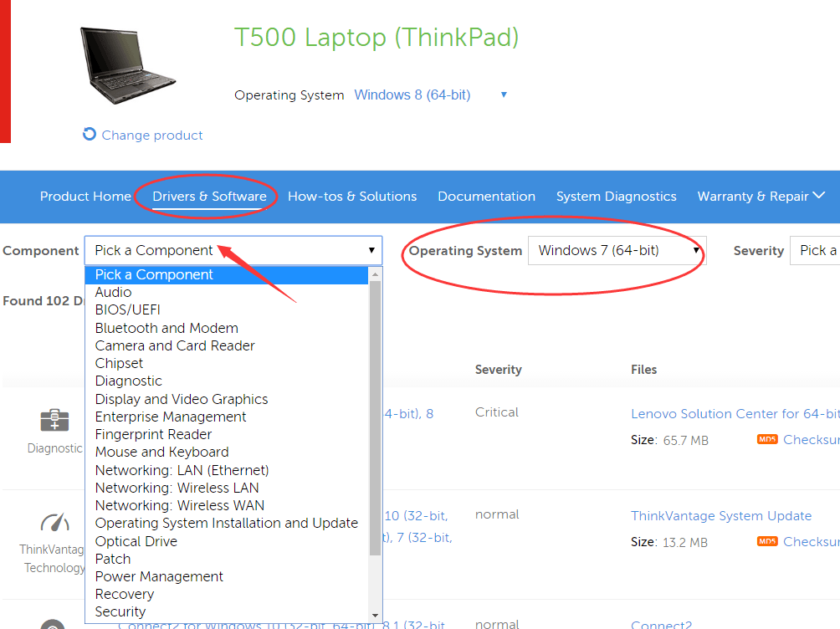Select Chipset in the component list
Screen dimensions: 840x629
pos(227,363)
